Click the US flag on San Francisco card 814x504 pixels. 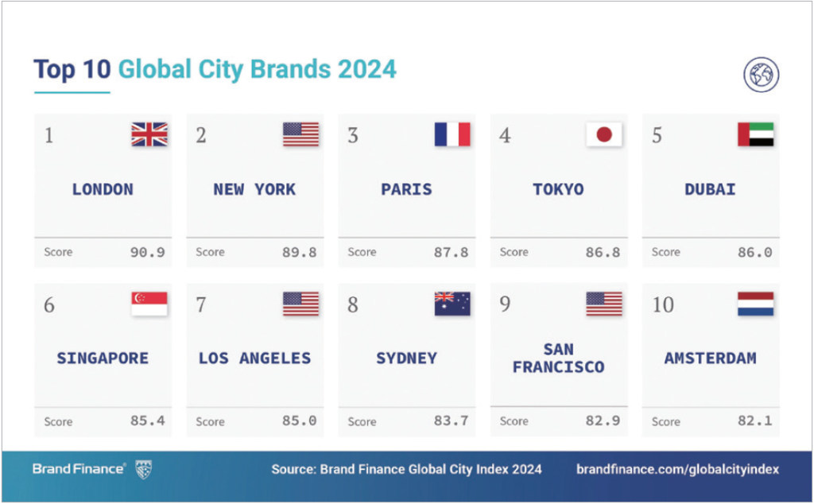604,304
